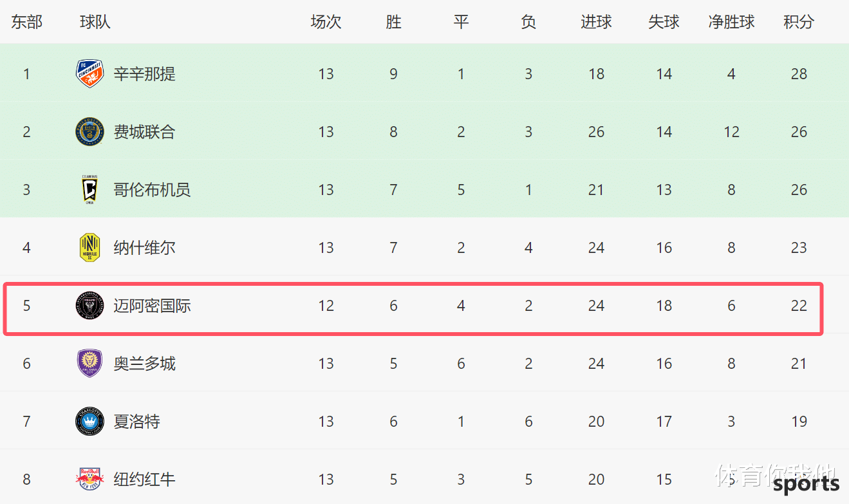849x504 pixels.
Task: Click the Inter Miami team crest
Action: [89, 305]
